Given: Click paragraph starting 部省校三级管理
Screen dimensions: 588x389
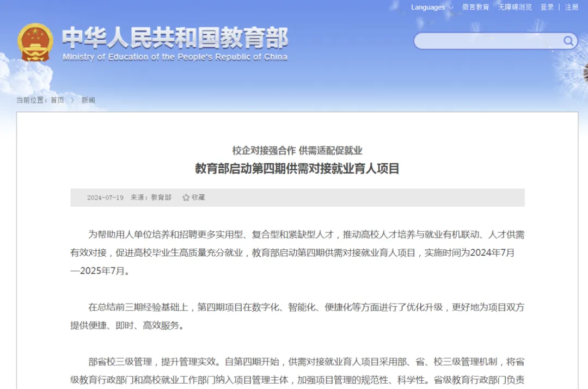Looking at the screenshot, I should pyautogui.click(x=297, y=371).
